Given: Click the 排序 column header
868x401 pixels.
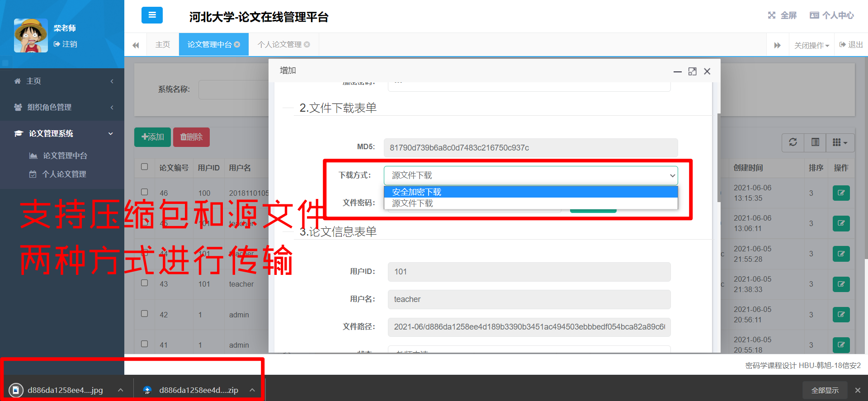Looking at the screenshot, I should coord(816,168).
